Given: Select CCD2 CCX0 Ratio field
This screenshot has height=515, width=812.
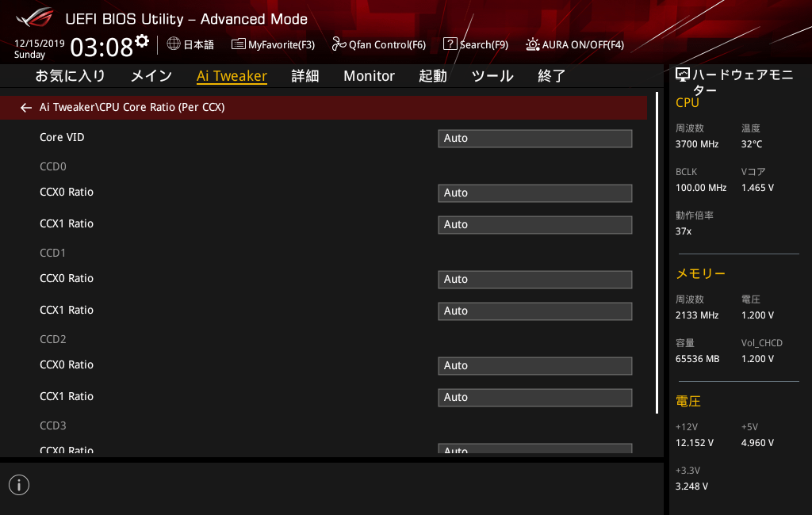Looking at the screenshot, I should [534, 366].
